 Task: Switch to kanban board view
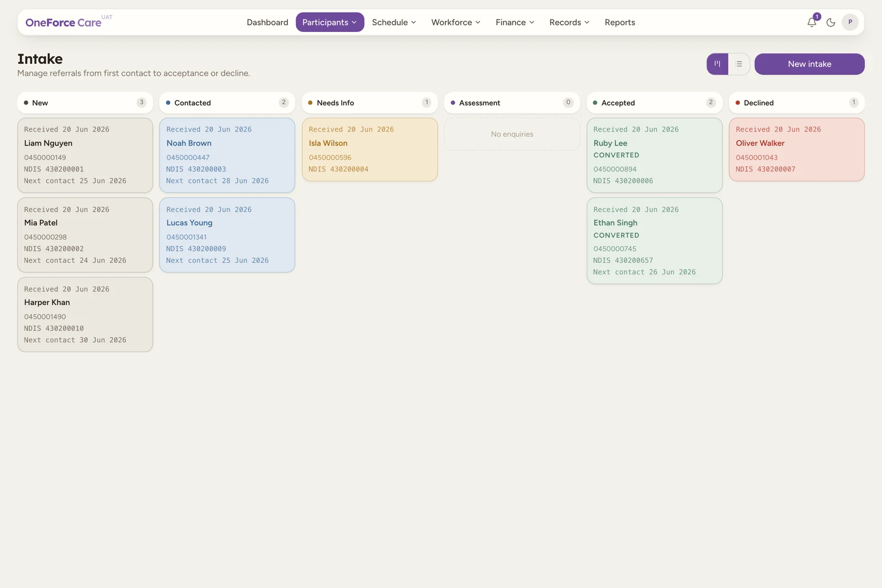point(717,64)
